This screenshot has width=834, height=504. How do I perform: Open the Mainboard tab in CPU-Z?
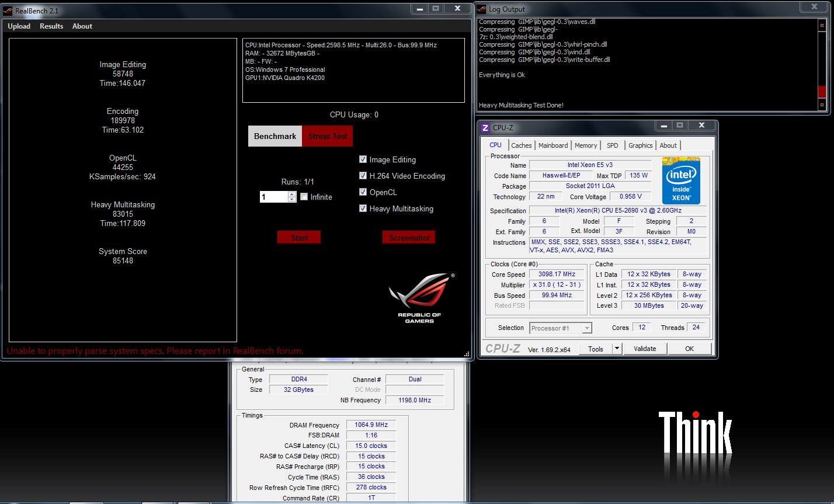coord(553,145)
